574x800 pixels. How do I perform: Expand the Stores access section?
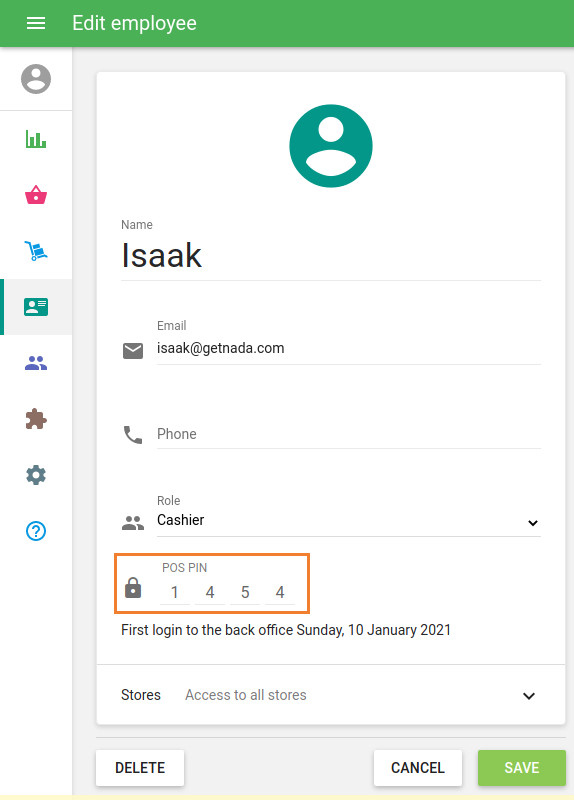(331, 695)
